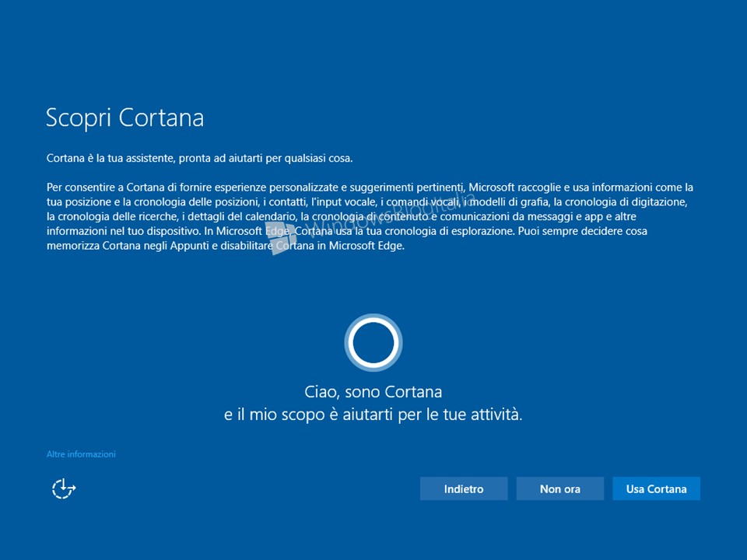Click the Ciao, sono Cortana greeting

point(373,392)
